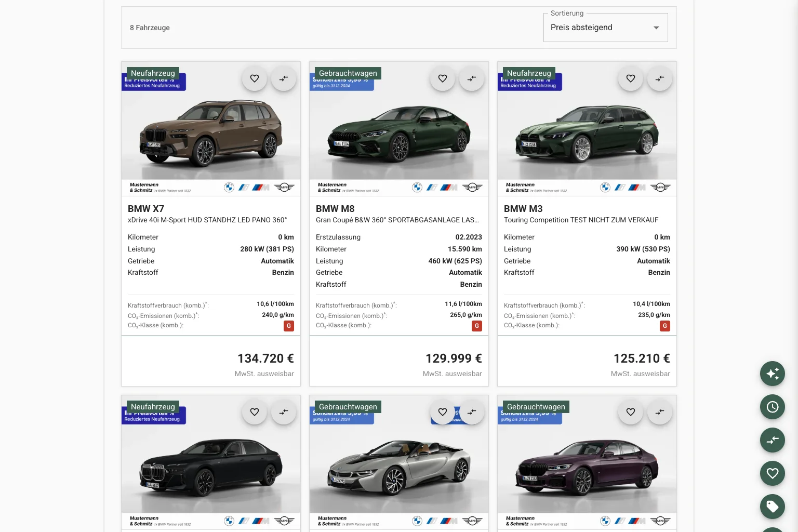The width and height of the screenshot is (798, 532).
Task: Open the clock history floating button
Action: coord(773,407)
